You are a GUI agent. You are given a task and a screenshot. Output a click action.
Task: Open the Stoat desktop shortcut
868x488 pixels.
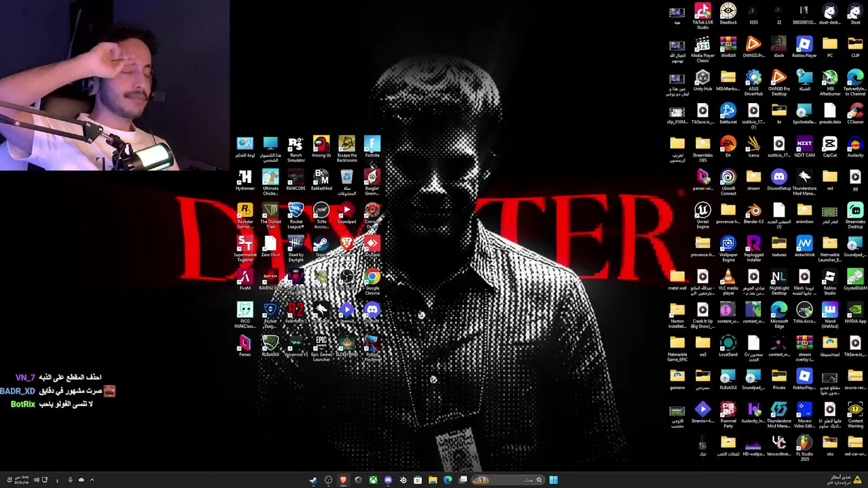point(855,14)
